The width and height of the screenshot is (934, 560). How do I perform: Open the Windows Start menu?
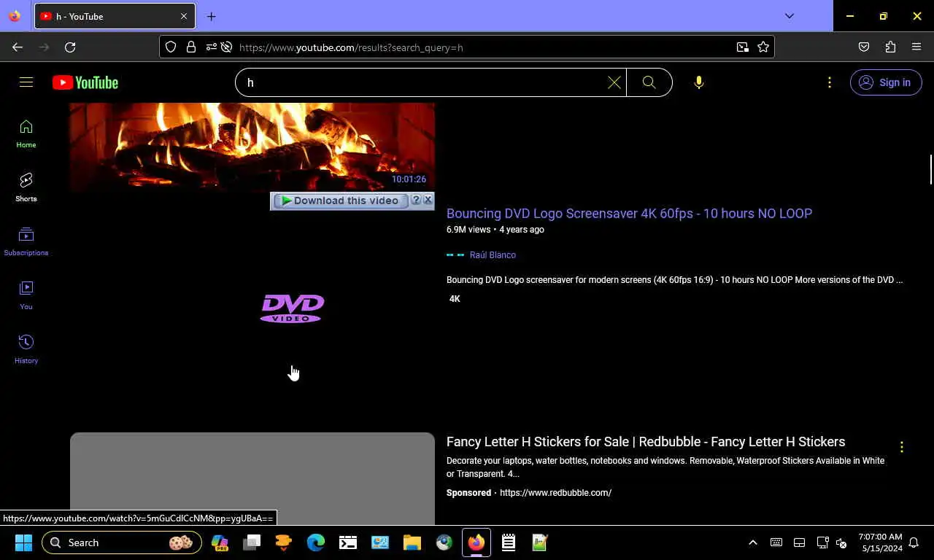click(23, 542)
